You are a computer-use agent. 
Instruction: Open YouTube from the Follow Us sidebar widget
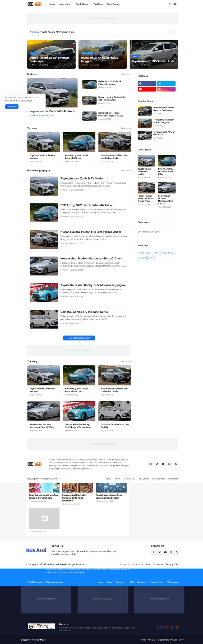[147, 89]
